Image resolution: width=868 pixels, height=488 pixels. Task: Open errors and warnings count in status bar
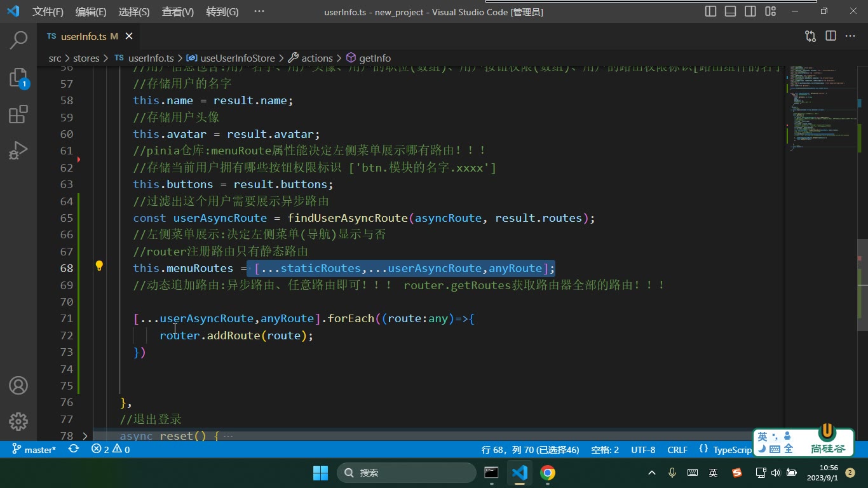click(111, 449)
